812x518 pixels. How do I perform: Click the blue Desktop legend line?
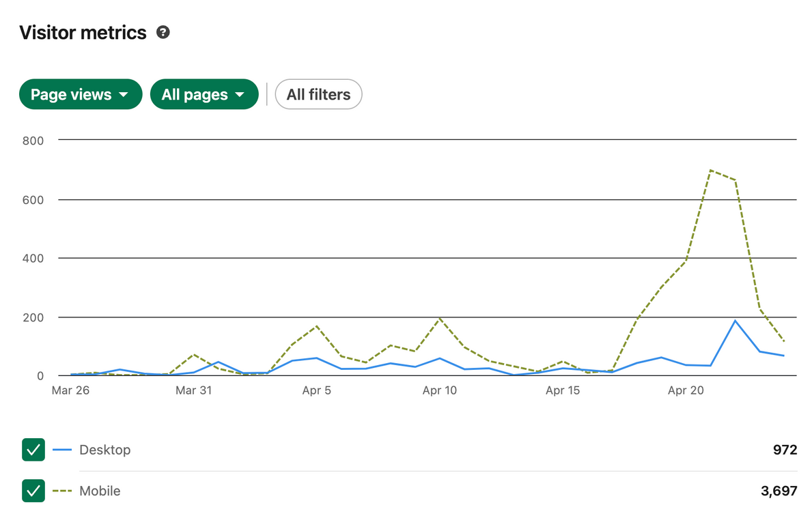coord(62,450)
